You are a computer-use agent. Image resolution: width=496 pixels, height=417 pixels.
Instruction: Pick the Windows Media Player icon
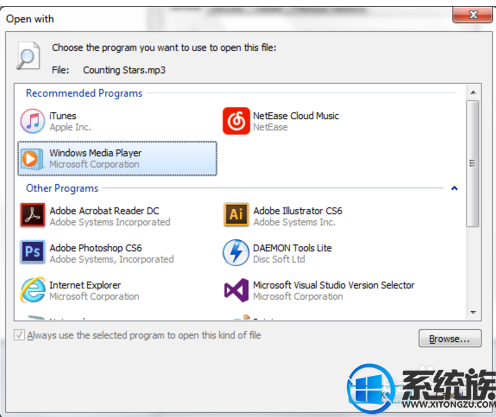point(32,159)
